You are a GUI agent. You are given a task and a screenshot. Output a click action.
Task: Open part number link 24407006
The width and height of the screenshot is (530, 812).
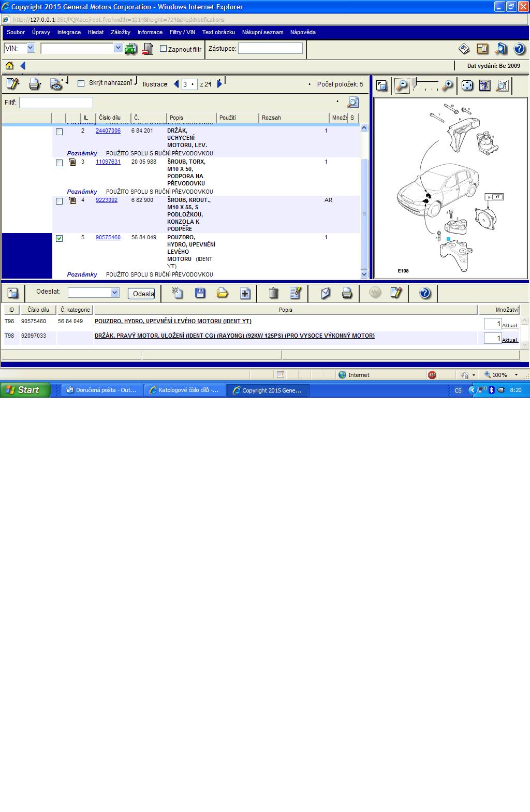[108, 131]
